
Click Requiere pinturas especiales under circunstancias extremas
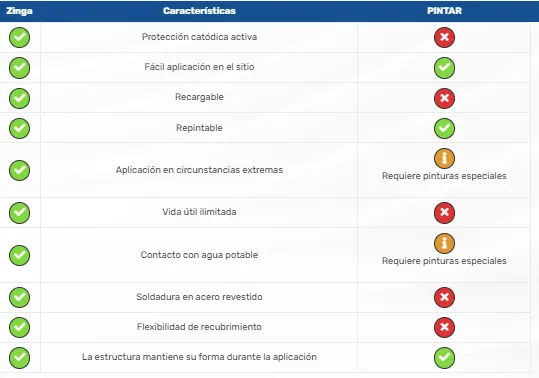(444, 176)
